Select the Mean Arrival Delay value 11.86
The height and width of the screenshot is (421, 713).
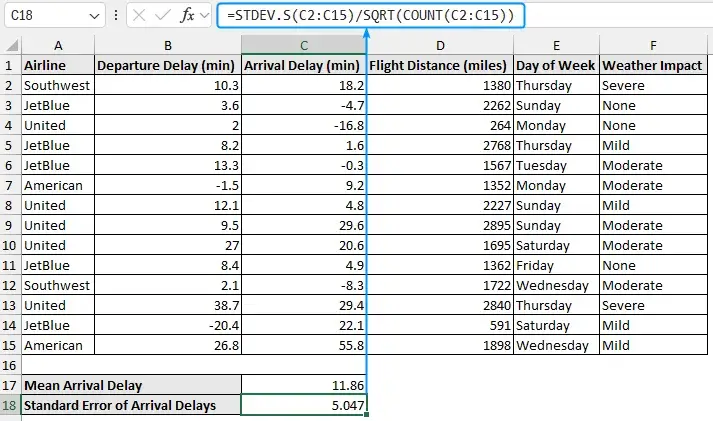304,386
